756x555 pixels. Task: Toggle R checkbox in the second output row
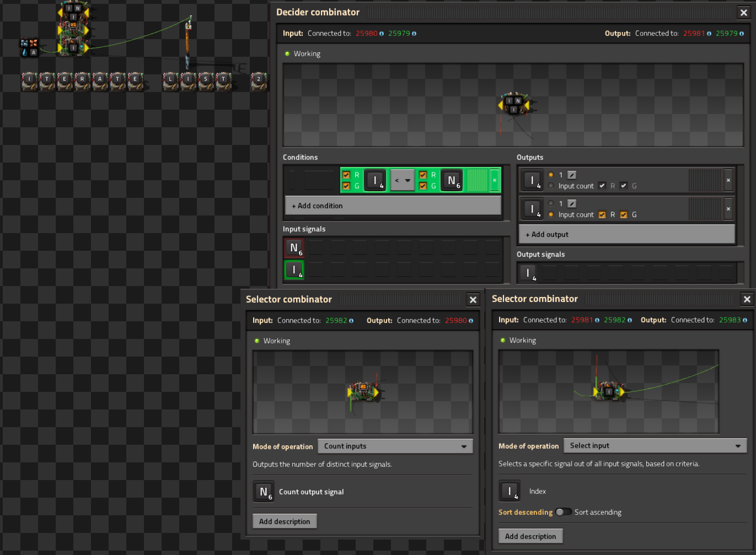602,214
